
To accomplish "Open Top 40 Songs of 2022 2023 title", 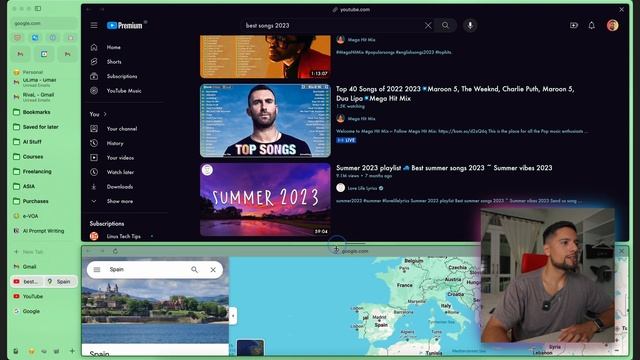I will (x=455, y=93).
